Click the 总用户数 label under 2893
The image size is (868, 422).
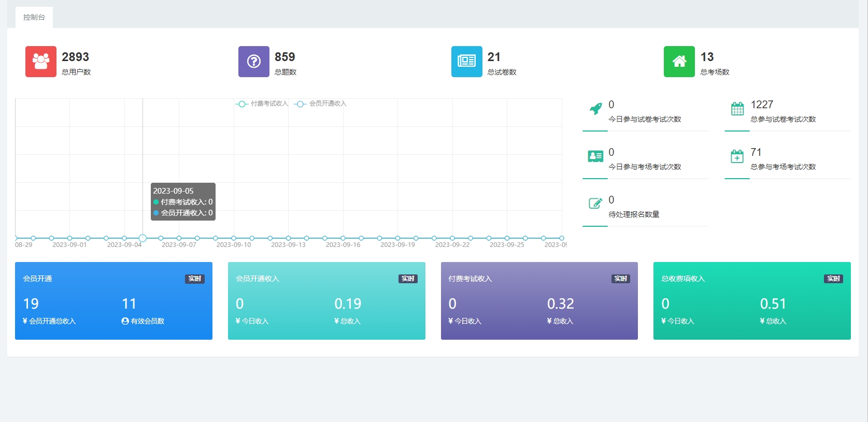tap(76, 72)
